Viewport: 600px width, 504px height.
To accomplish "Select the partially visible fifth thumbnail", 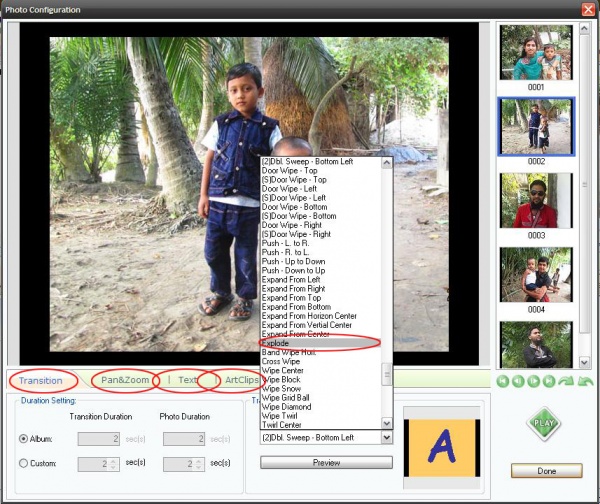I will pos(536,344).
